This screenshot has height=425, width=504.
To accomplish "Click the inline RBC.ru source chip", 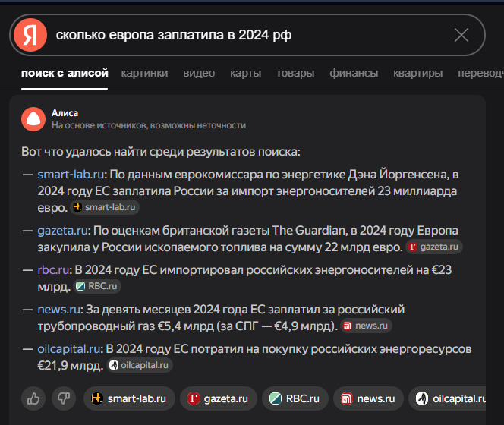I will tap(97, 286).
